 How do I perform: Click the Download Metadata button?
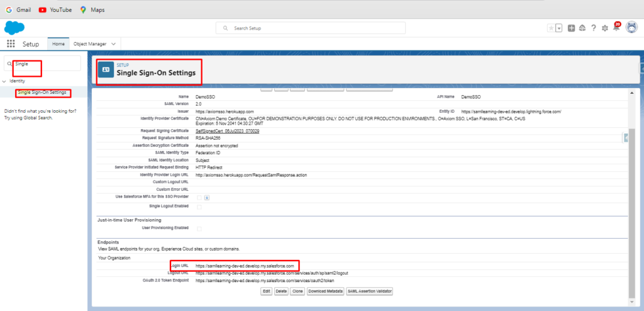pyautogui.click(x=325, y=291)
